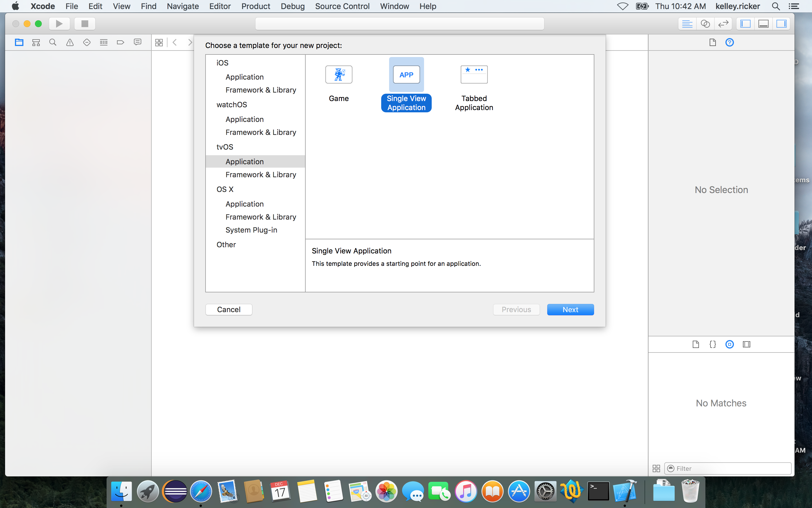Open the File menu

pyautogui.click(x=72, y=6)
